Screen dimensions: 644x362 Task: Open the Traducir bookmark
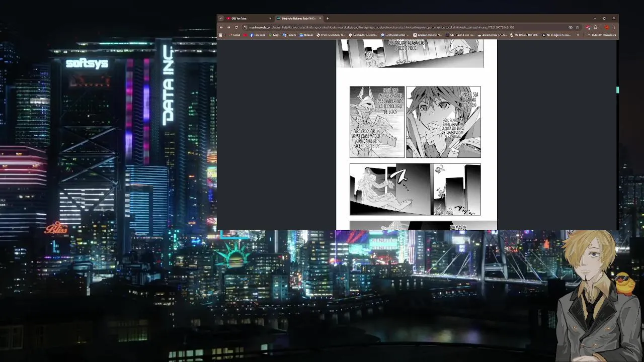pyautogui.click(x=290, y=35)
